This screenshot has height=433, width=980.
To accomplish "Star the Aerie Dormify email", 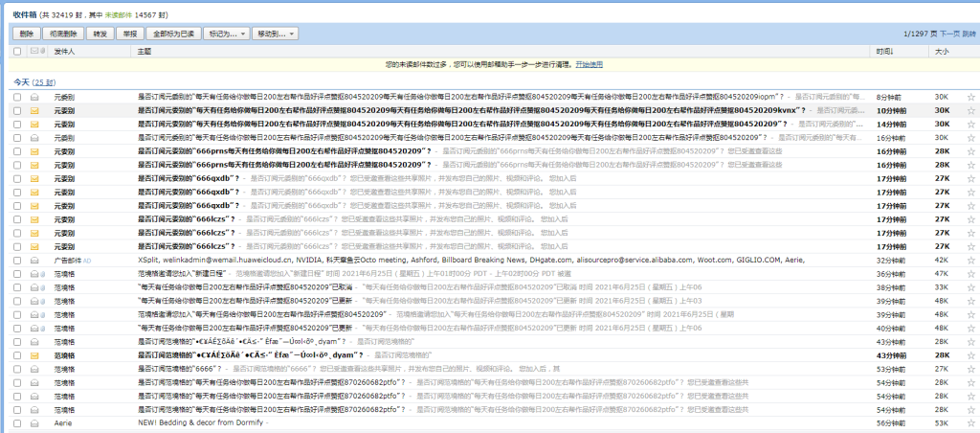I will click(x=970, y=422).
